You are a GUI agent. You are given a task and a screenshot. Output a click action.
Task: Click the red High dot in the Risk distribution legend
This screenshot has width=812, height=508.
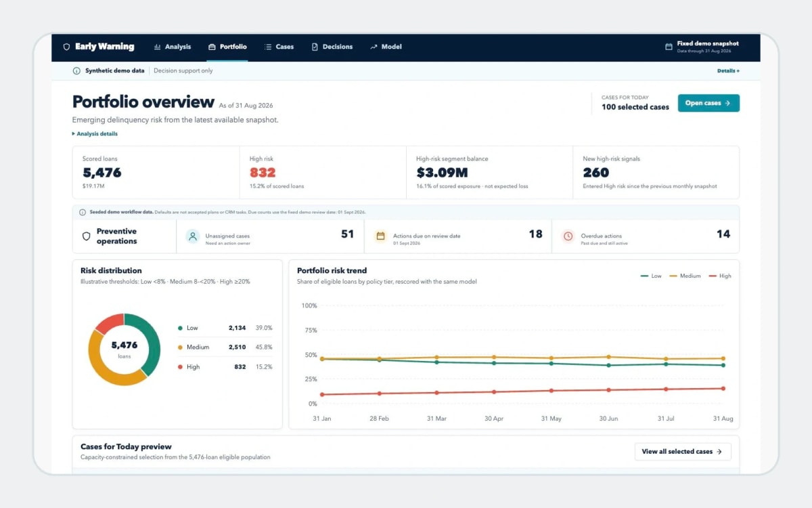click(180, 367)
